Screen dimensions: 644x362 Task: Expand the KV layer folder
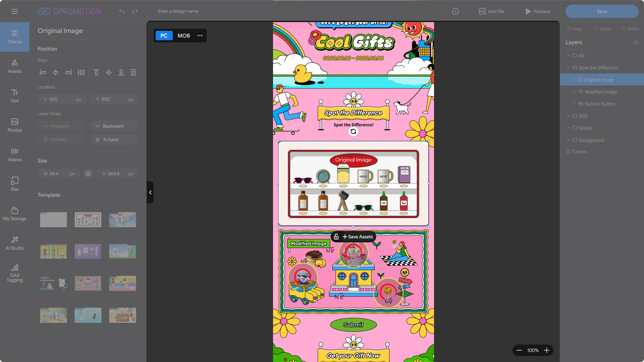coord(568,55)
